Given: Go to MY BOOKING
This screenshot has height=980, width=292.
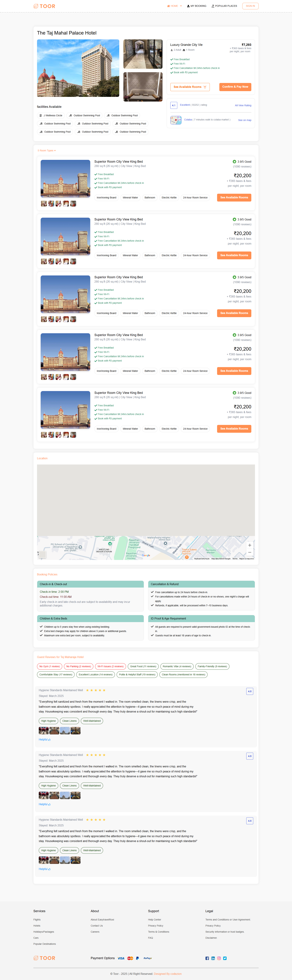Looking at the screenshot, I should tap(197, 6).
